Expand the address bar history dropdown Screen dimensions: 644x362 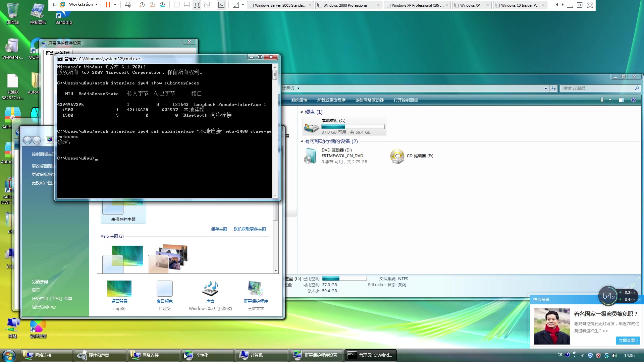tap(546, 88)
